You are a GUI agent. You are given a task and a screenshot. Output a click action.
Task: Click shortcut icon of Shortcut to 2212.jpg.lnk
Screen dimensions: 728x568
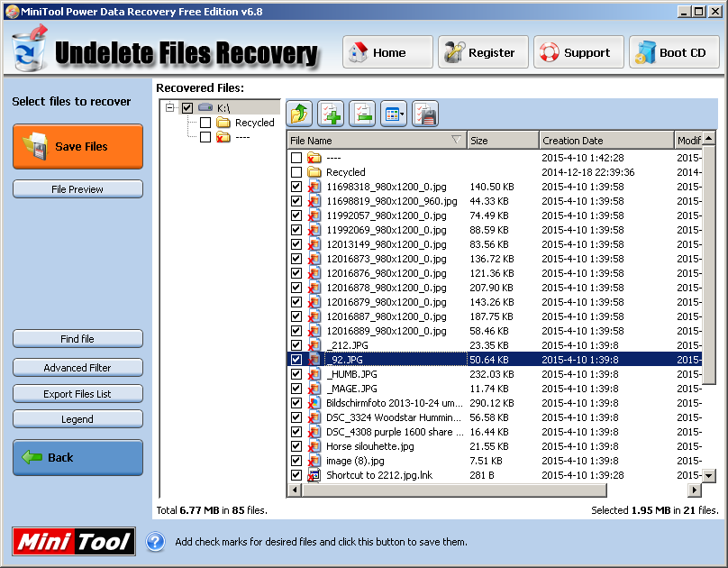click(314, 475)
